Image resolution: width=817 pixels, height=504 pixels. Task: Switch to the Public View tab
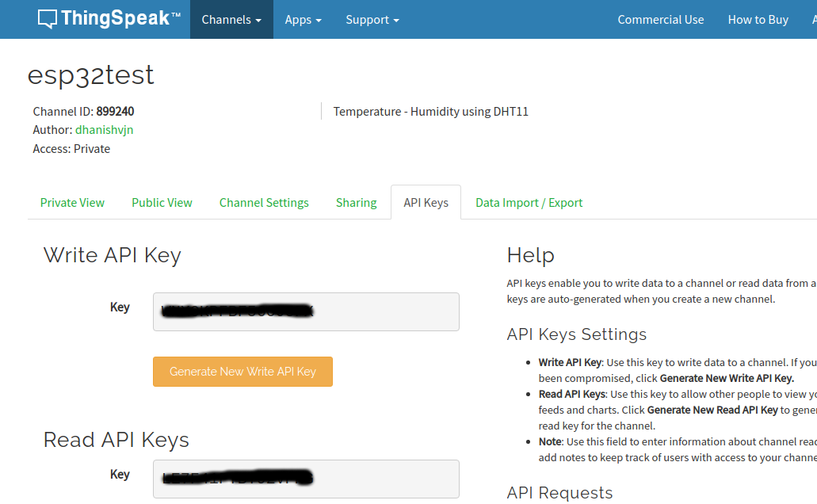pos(161,202)
